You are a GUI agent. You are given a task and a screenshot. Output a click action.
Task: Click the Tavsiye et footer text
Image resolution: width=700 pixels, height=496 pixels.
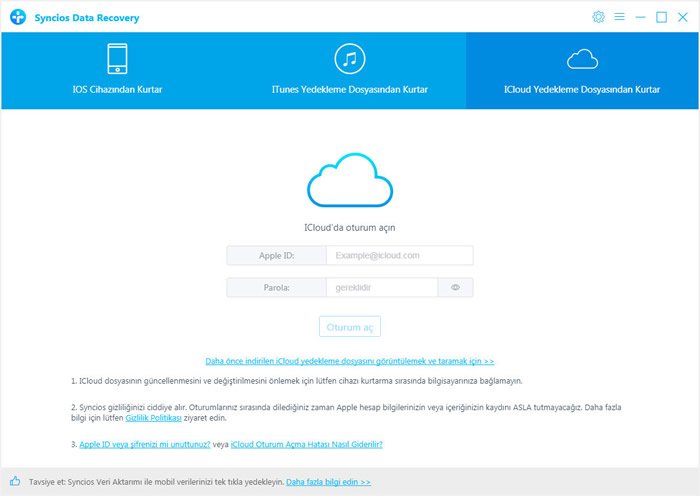[x=157, y=482]
